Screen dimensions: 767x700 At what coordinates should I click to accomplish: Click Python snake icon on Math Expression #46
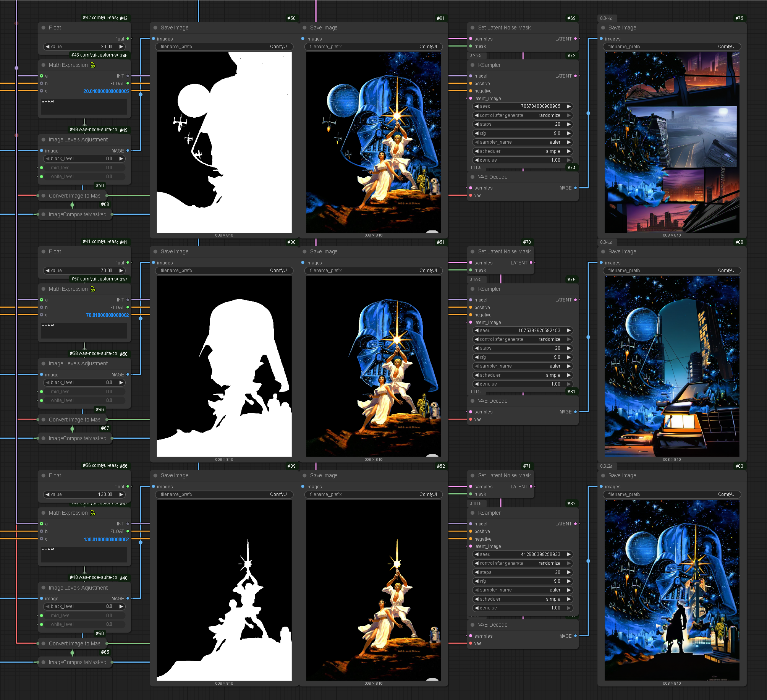[x=93, y=65]
